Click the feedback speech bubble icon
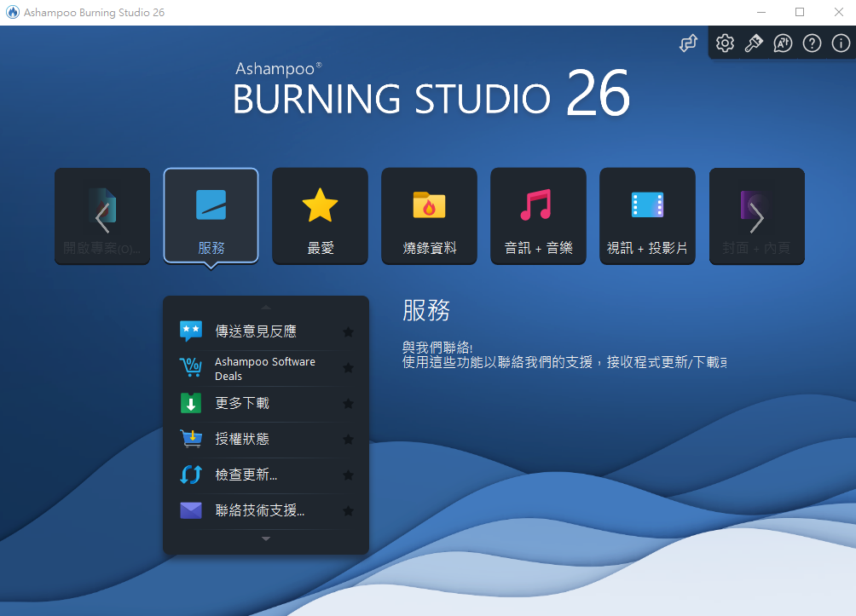 191,331
